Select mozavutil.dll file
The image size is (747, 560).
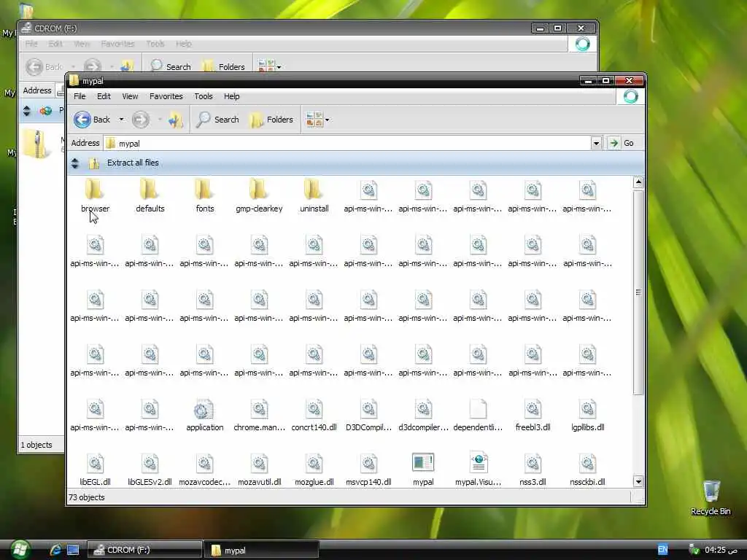coord(259,470)
